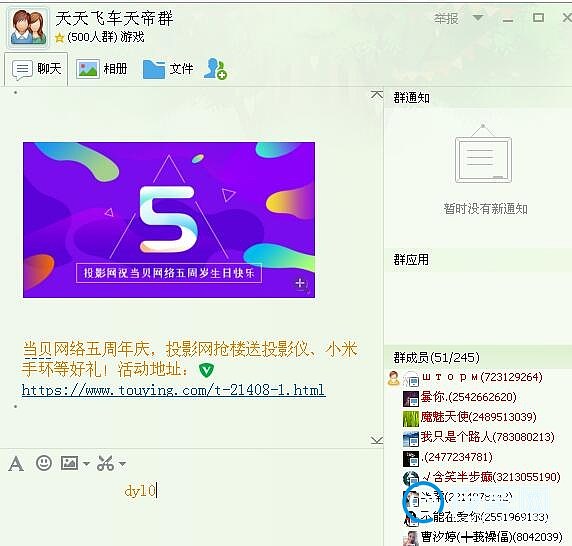The width and height of the screenshot is (572, 546).
Task: Click the scissors screenshot tool
Action: point(105,463)
